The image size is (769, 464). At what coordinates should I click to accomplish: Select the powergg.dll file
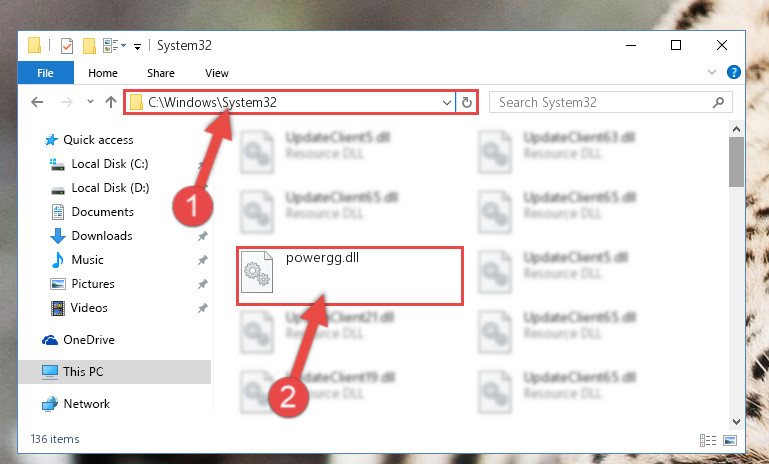tap(350, 276)
